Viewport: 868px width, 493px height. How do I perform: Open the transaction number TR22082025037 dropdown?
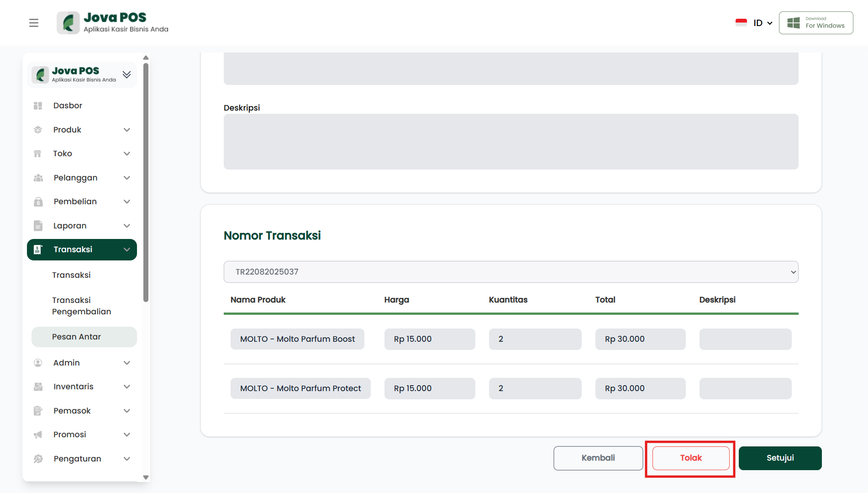point(510,272)
